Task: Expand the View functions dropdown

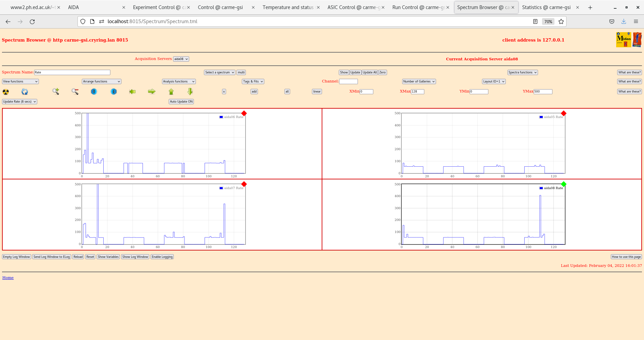Action: (x=20, y=81)
